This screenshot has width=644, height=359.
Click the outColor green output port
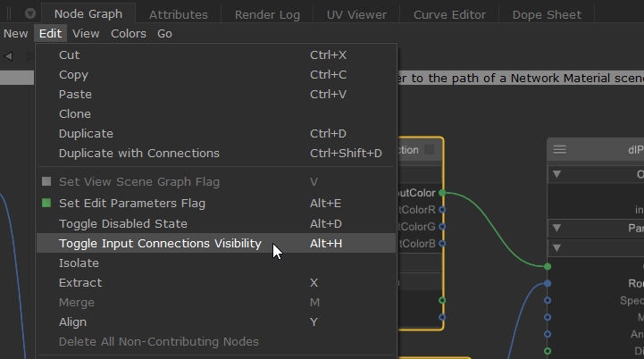point(442,192)
